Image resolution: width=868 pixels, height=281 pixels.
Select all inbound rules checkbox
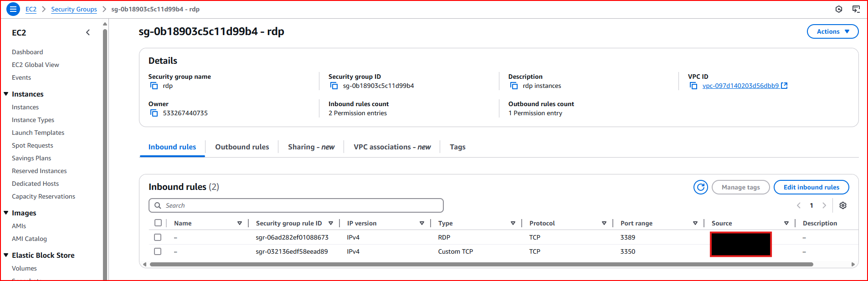[158, 223]
